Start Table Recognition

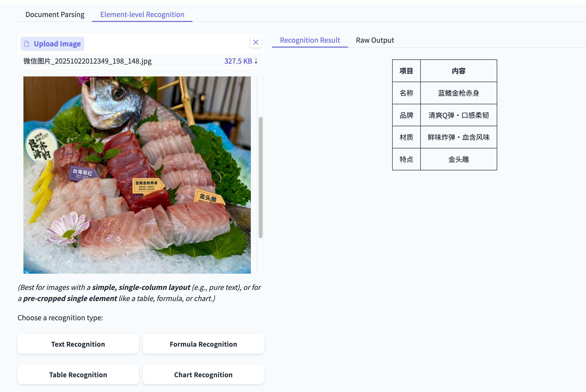[x=78, y=374]
